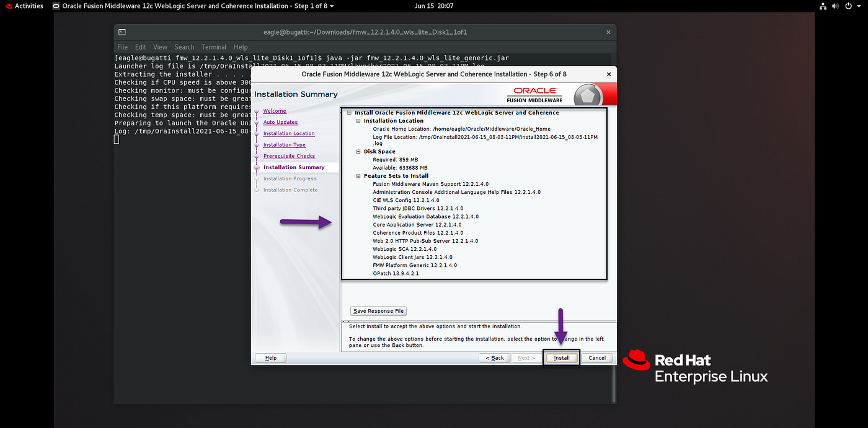Collapse the Feature Sets to Install node
The image size is (868, 428).
[x=358, y=177]
